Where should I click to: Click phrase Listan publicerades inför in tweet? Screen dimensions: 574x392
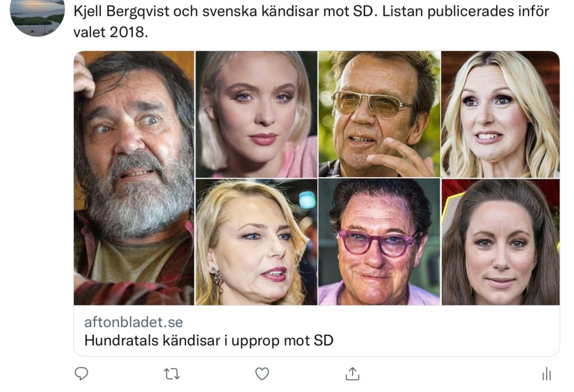pos(466,11)
